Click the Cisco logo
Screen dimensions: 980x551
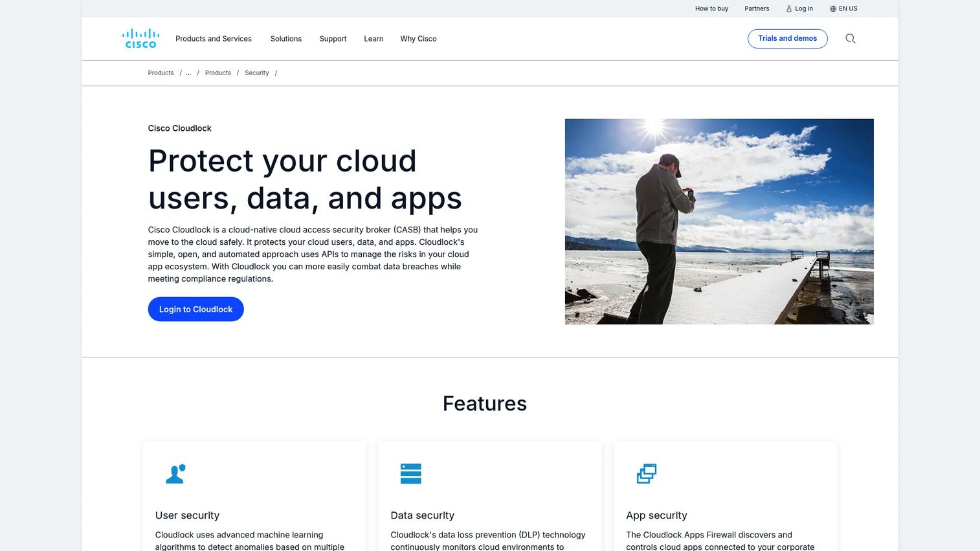(140, 39)
